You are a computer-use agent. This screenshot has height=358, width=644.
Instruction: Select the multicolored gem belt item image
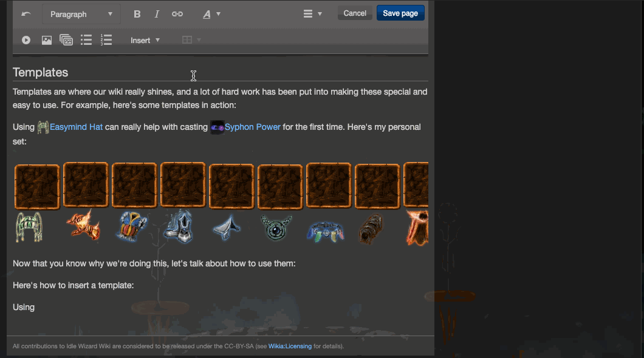tap(325, 232)
